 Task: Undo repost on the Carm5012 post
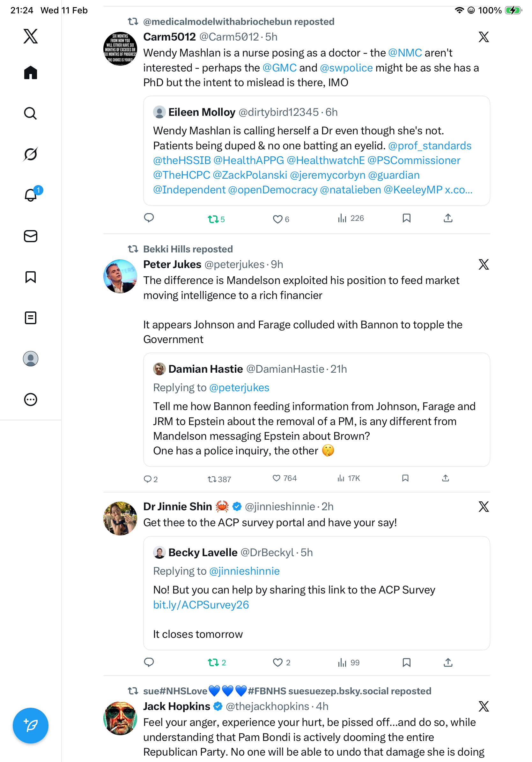(213, 219)
